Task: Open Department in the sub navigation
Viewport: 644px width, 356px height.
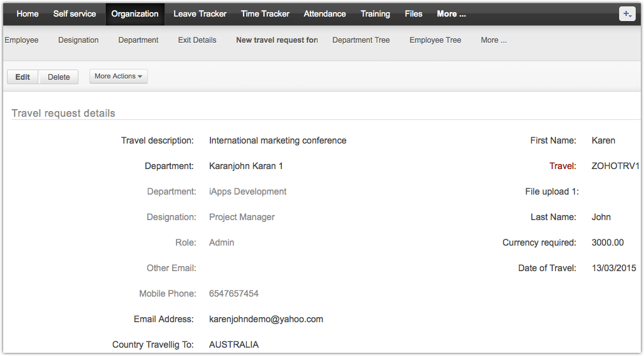Action: pyautogui.click(x=138, y=40)
